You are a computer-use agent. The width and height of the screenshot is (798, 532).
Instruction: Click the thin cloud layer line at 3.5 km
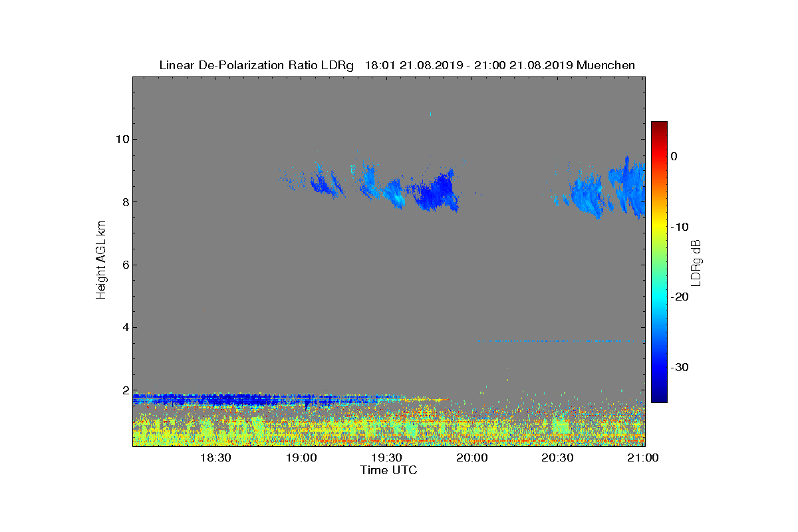pos(561,341)
